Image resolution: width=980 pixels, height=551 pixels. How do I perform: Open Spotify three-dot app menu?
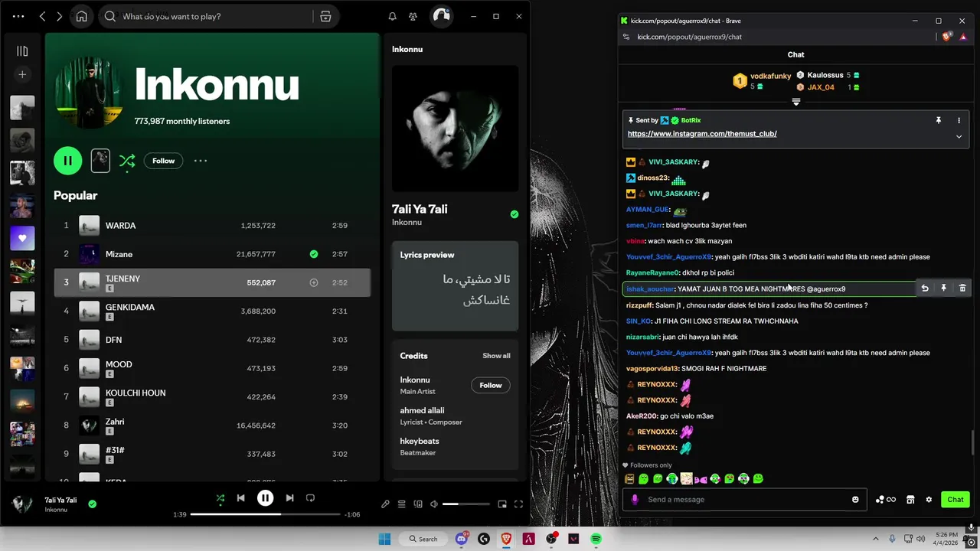(18, 16)
